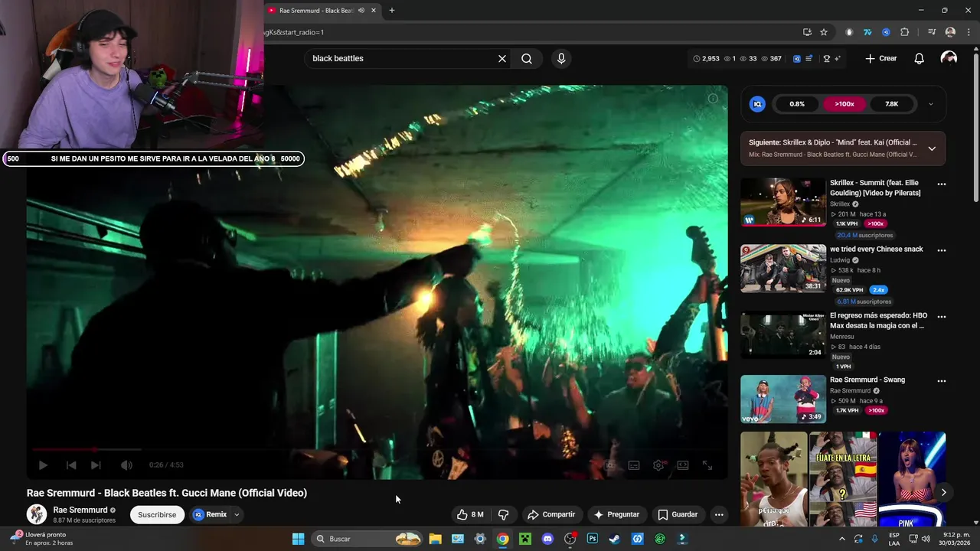
Task: Click the Remix button
Action: coord(210,514)
